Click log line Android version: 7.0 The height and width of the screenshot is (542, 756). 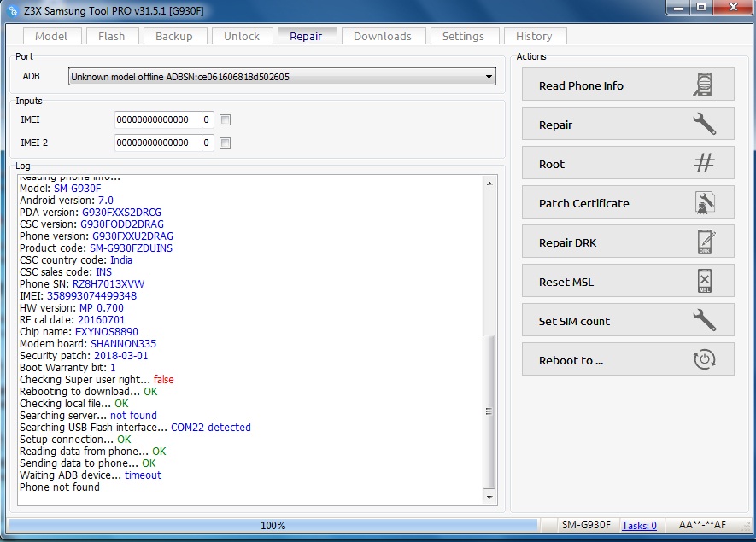coord(67,201)
